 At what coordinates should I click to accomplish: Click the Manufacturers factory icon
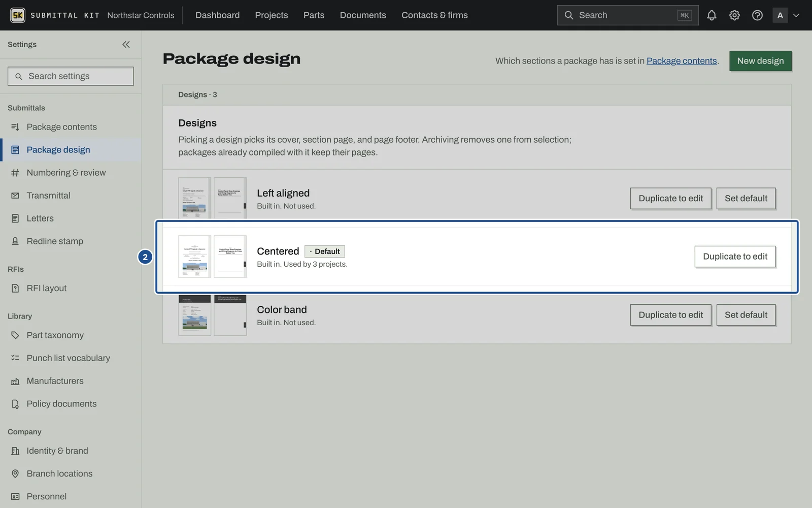click(x=15, y=381)
